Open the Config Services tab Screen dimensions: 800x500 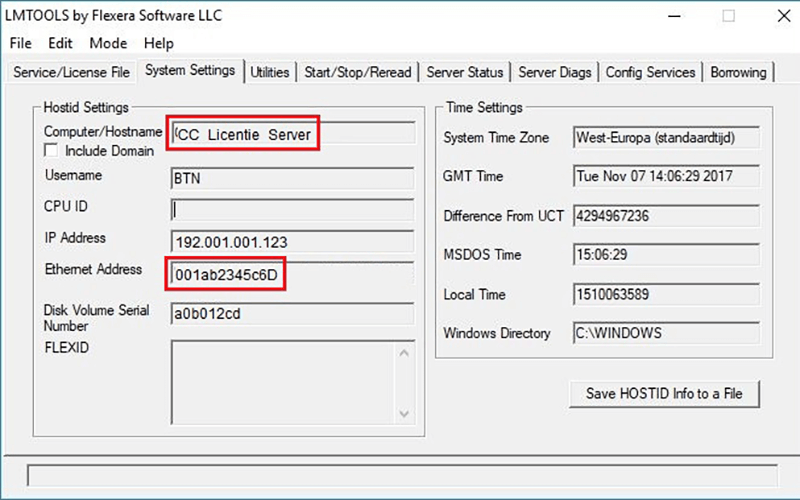650,72
